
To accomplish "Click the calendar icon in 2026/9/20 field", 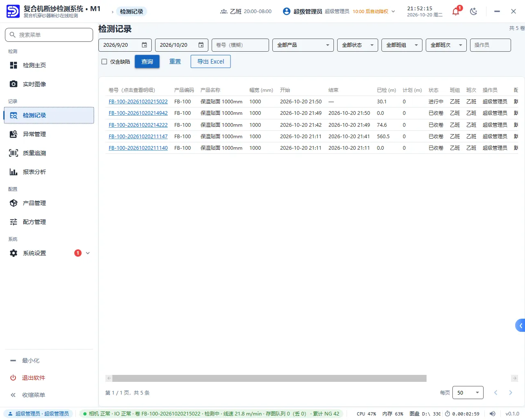I will click(x=144, y=45).
